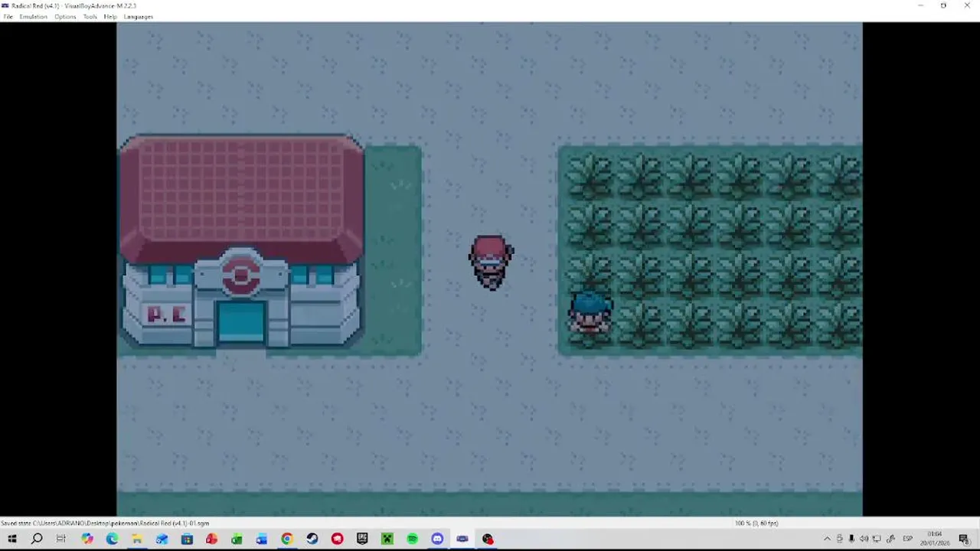Image resolution: width=980 pixels, height=551 pixels.
Task: Open the green Excel-style taskbar icon
Action: pyautogui.click(x=237, y=540)
